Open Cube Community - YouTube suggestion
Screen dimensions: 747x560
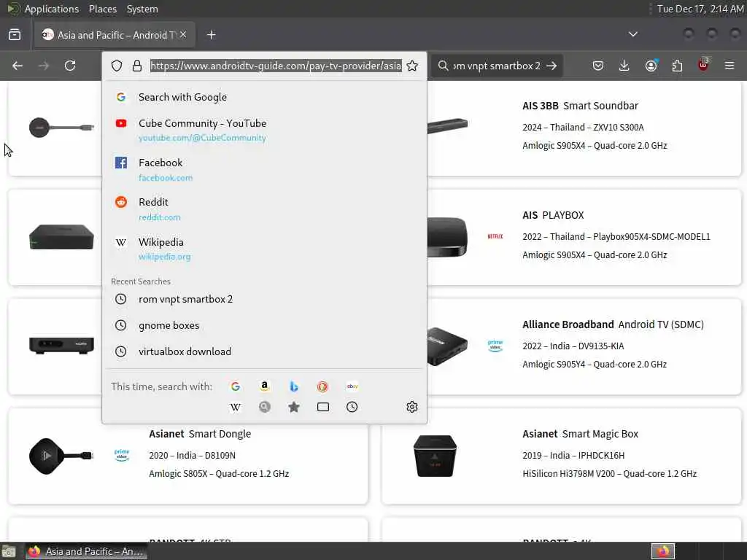click(x=264, y=130)
